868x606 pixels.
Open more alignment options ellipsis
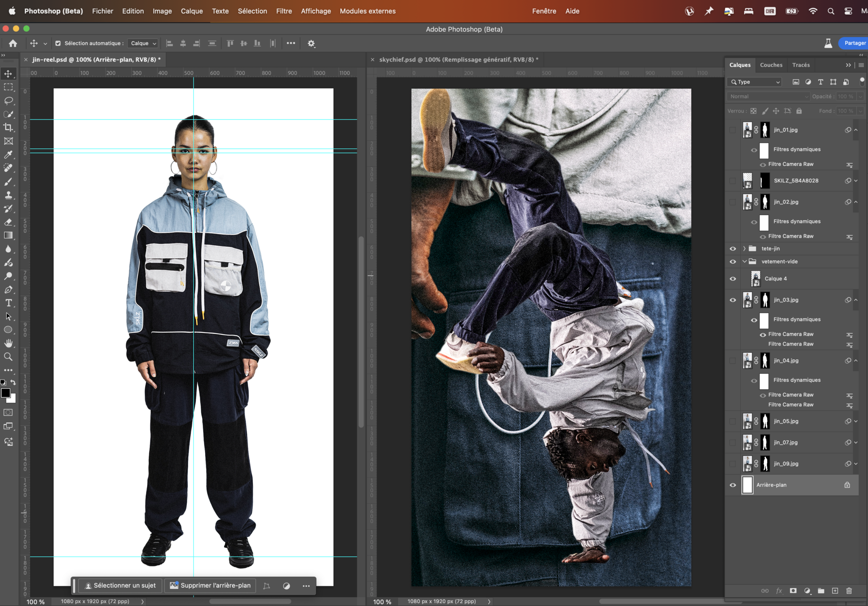tap(291, 43)
